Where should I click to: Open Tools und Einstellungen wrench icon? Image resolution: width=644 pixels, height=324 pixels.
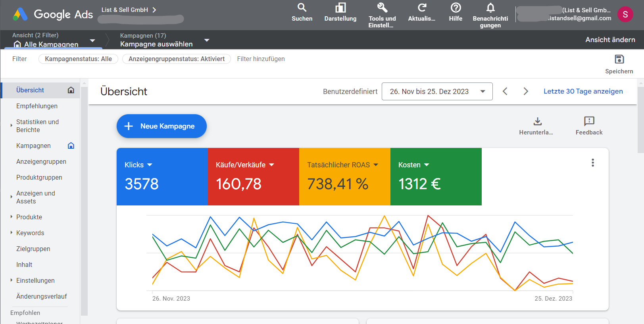pos(382,8)
